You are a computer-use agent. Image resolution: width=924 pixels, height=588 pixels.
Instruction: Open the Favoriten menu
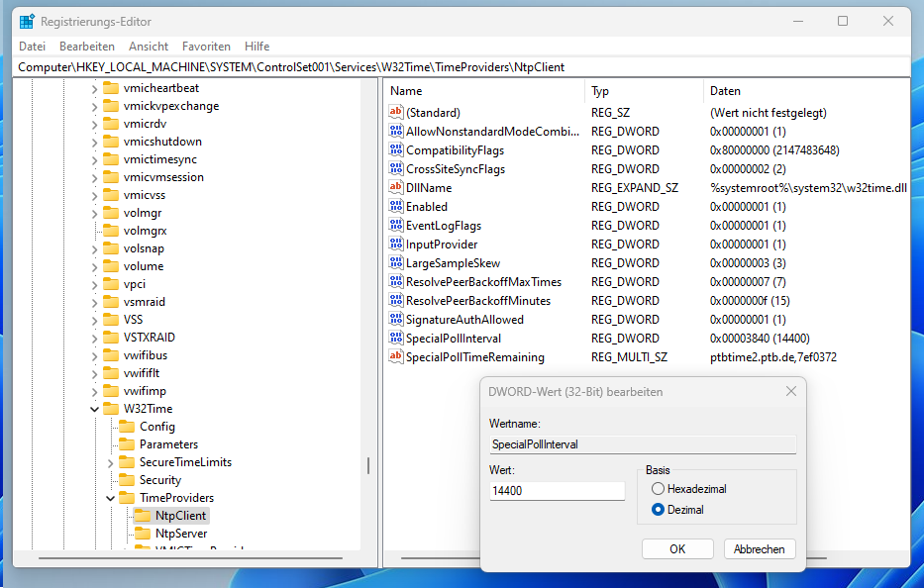click(x=206, y=47)
